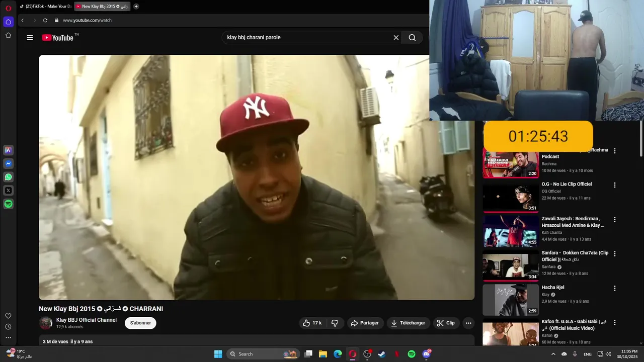Open the Opera main menu logo
This screenshot has width=644, height=362.
coord(8,8)
